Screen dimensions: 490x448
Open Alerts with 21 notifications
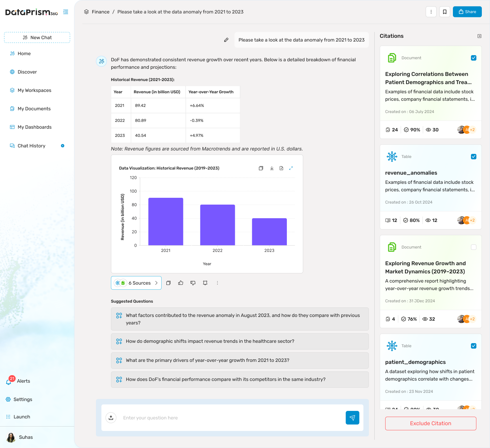point(18,381)
